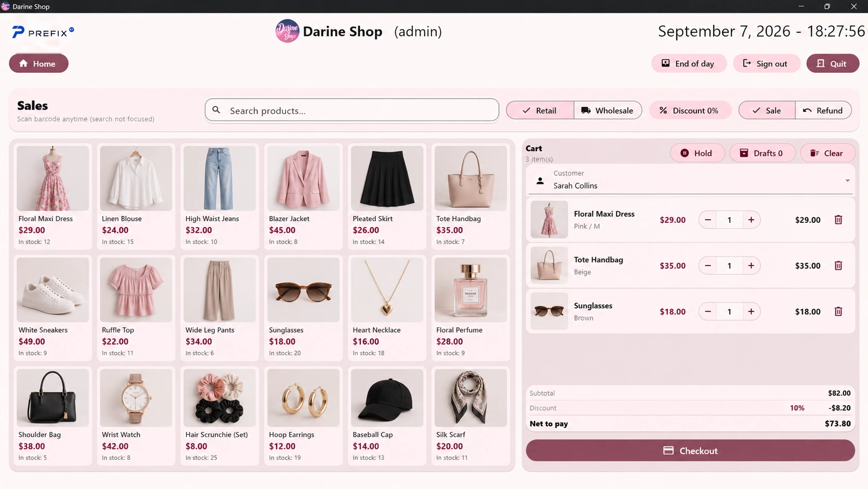
Task: Decrease Floral Maxi Dress quantity
Action: [708, 220]
